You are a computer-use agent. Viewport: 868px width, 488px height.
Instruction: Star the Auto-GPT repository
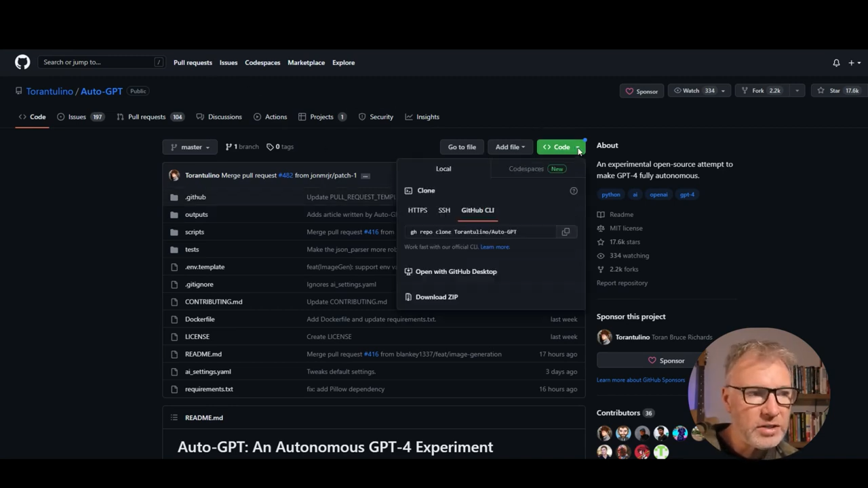[x=840, y=91]
